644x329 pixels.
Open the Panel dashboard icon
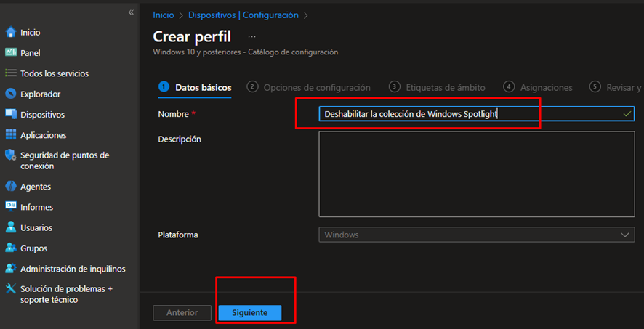pos(11,53)
